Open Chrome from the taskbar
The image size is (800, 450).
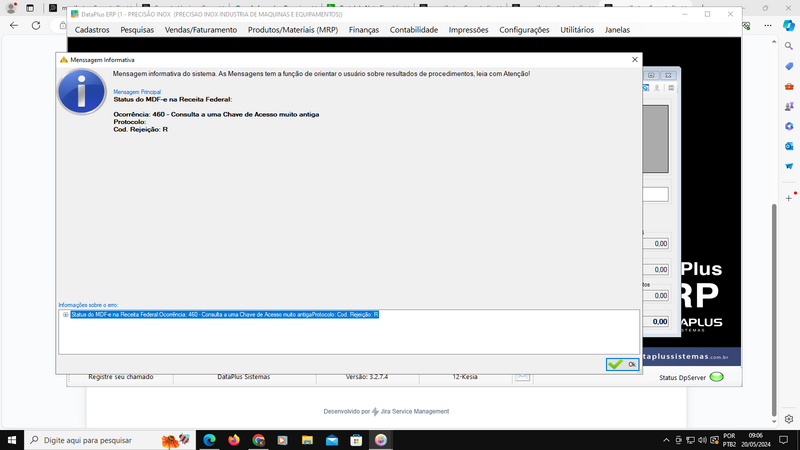click(x=258, y=440)
